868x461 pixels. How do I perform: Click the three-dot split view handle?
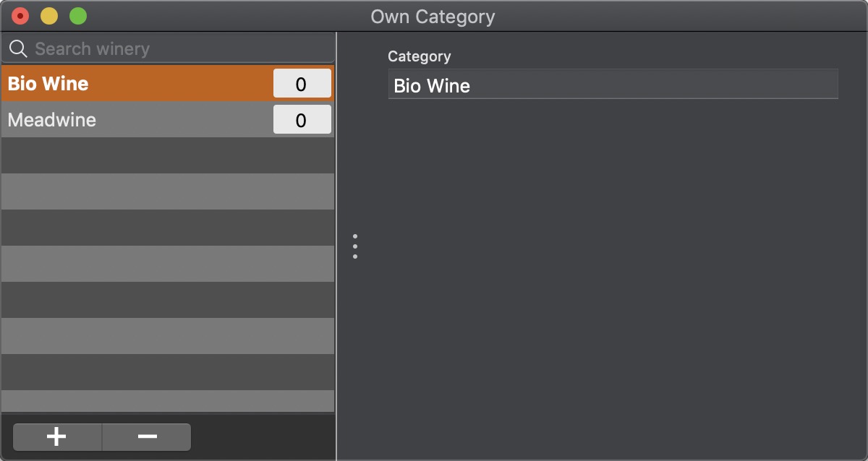(x=355, y=246)
